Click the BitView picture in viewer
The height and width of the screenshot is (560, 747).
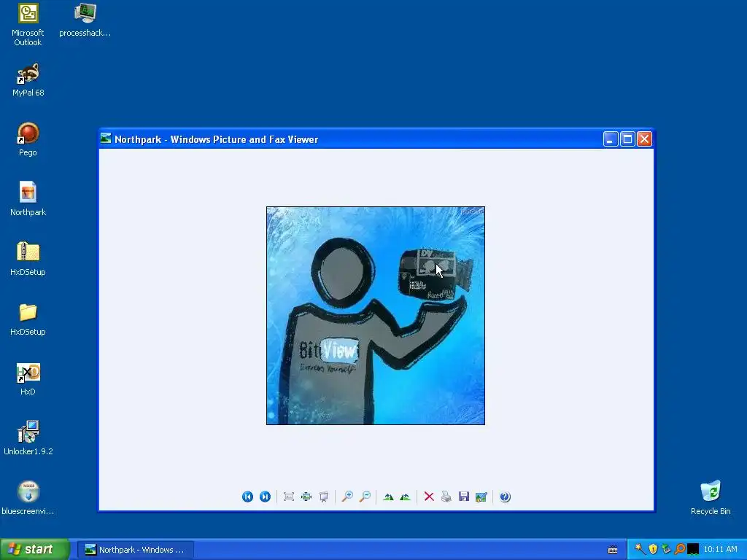pyautogui.click(x=376, y=315)
